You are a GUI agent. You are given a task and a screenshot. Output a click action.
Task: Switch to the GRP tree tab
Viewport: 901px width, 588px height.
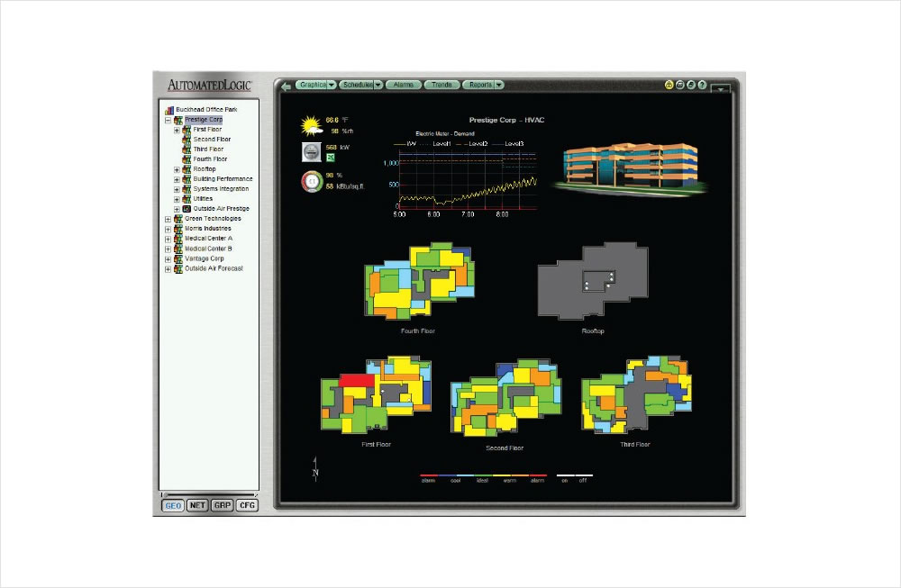223,505
